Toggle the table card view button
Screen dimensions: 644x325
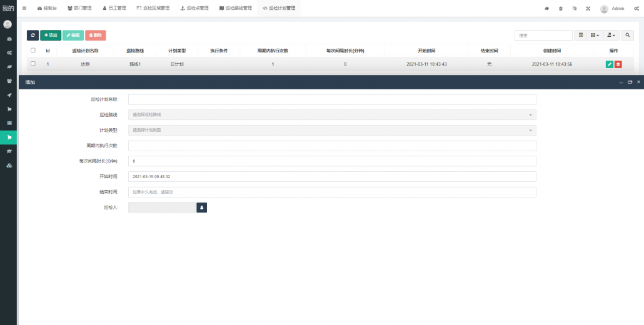pos(581,36)
